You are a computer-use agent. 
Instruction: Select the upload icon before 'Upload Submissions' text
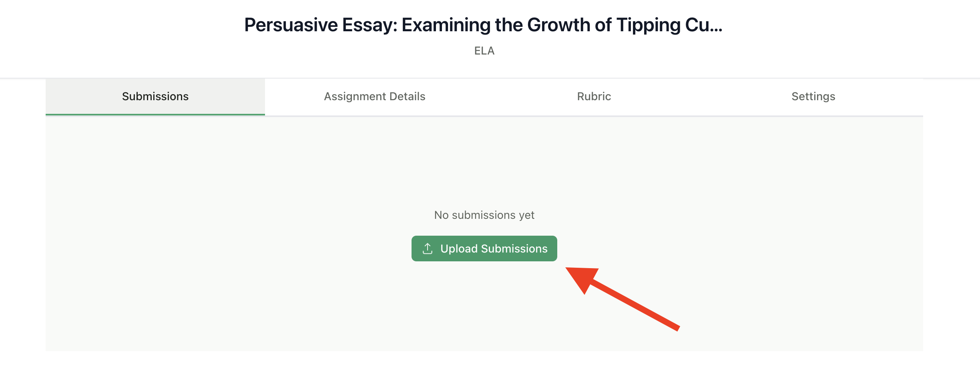tap(427, 248)
